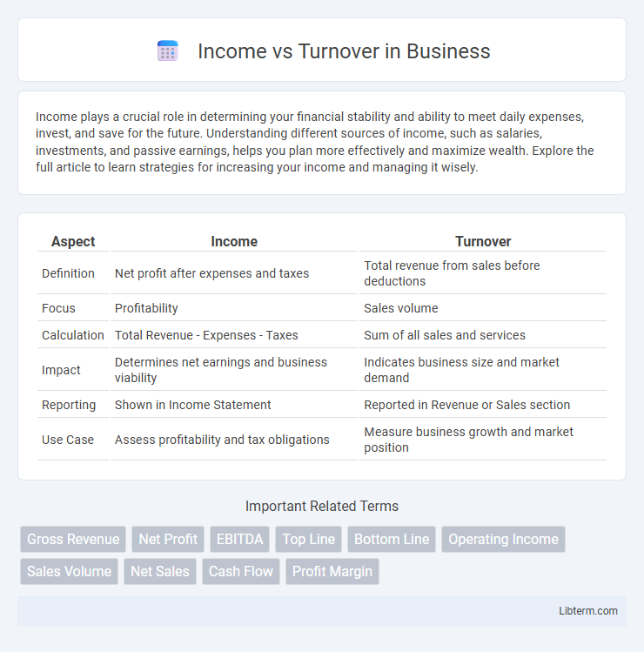This screenshot has height=652, width=644.
Task: Open the Profit Margin term tag
Action: [332, 571]
